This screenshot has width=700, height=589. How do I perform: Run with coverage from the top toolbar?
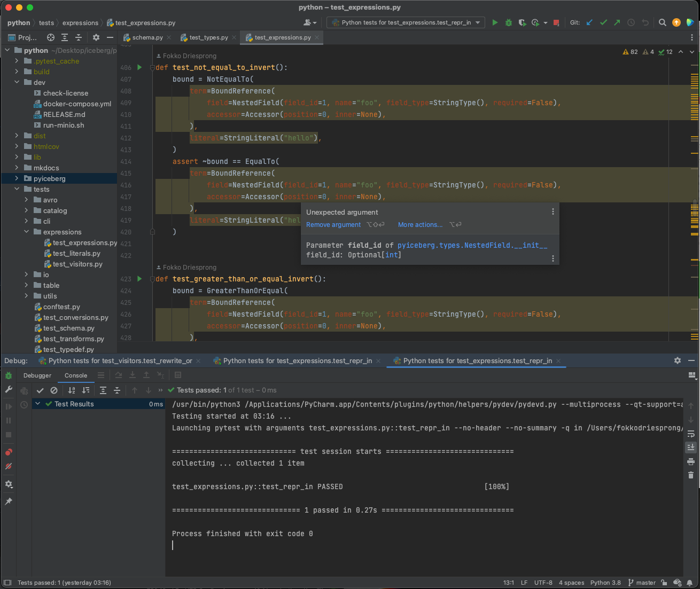coord(522,22)
